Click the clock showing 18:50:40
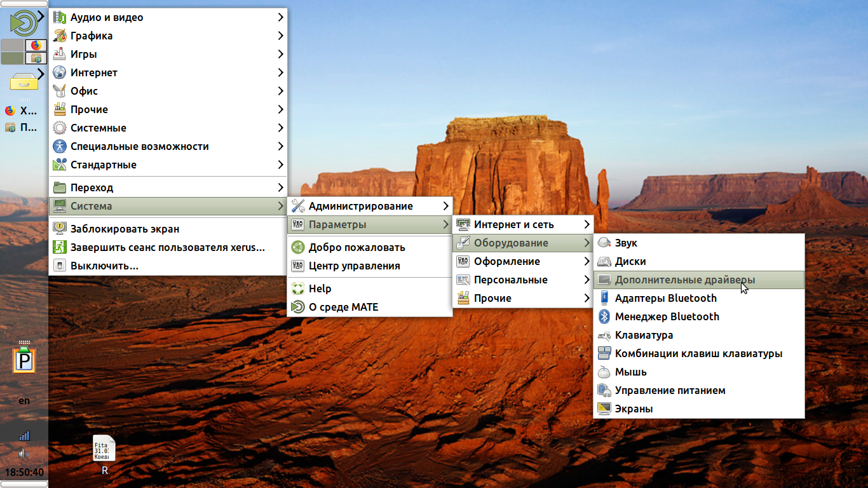This screenshot has width=868, height=488. [x=24, y=472]
